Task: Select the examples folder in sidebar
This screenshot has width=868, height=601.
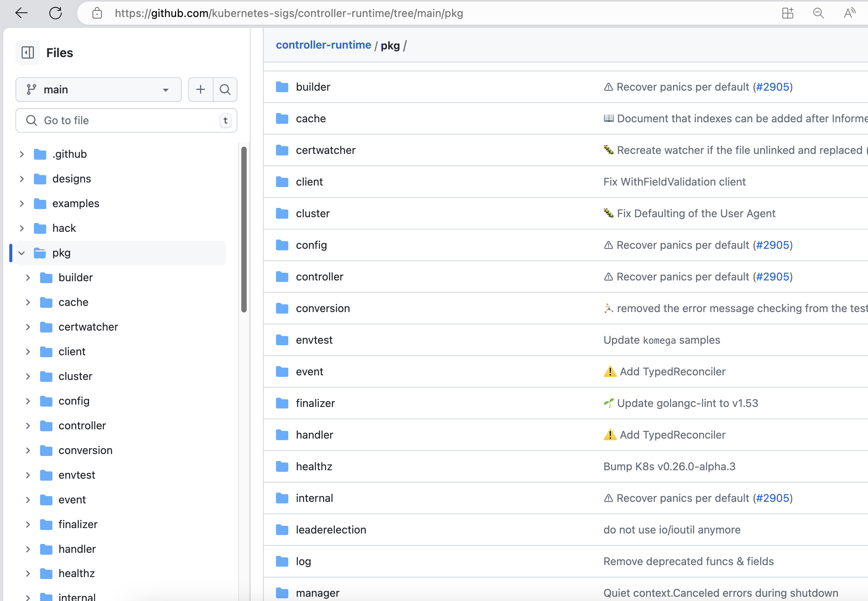Action: [x=76, y=204]
